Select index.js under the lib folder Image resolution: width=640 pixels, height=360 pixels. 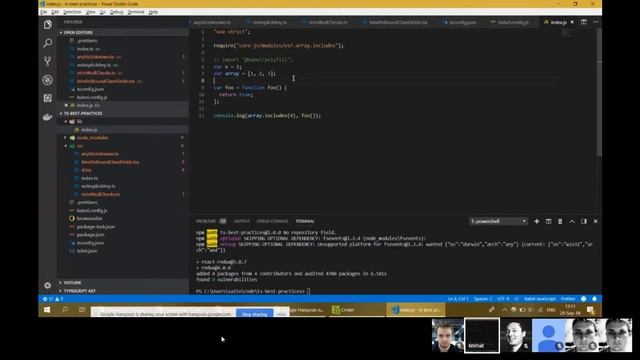[89, 129]
